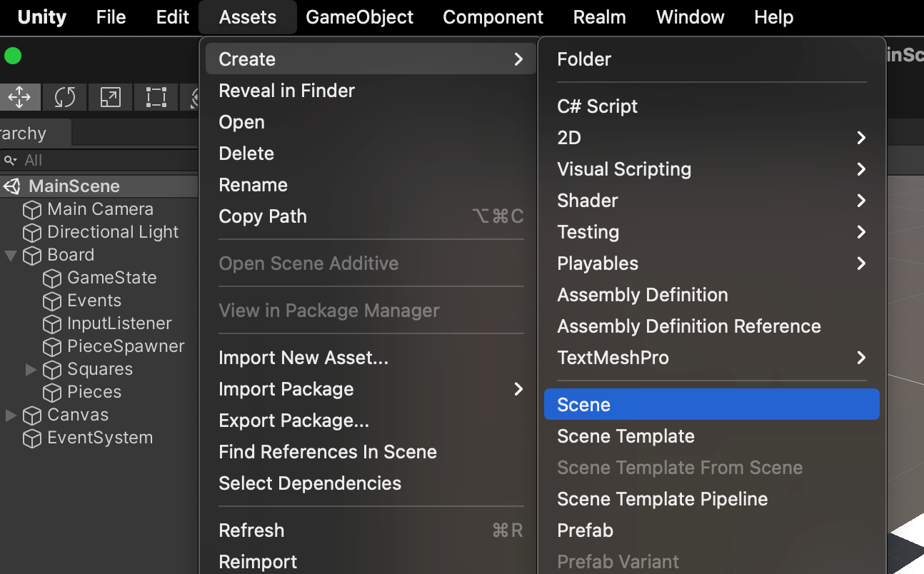The width and height of the screenshot is (924, 574).
Task: Click Reveal in Finder
Action: (286, 91)
